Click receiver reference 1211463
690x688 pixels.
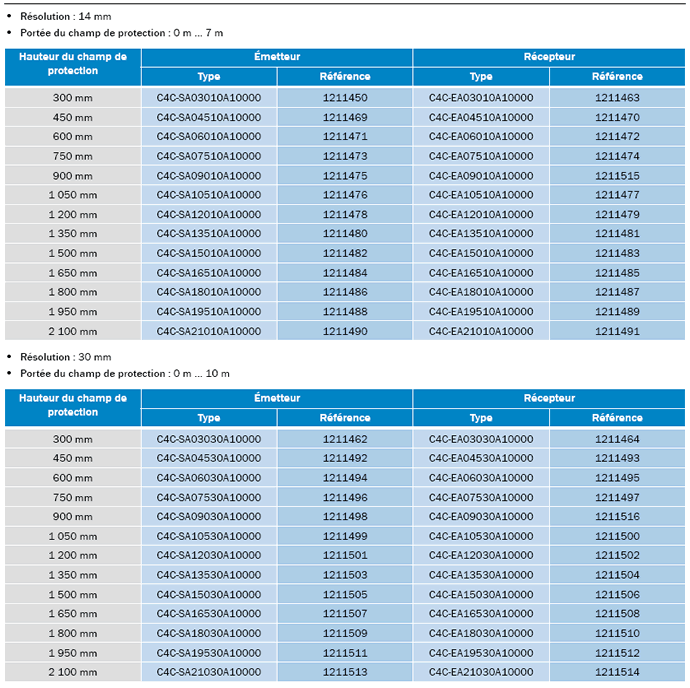pos(617,98)
